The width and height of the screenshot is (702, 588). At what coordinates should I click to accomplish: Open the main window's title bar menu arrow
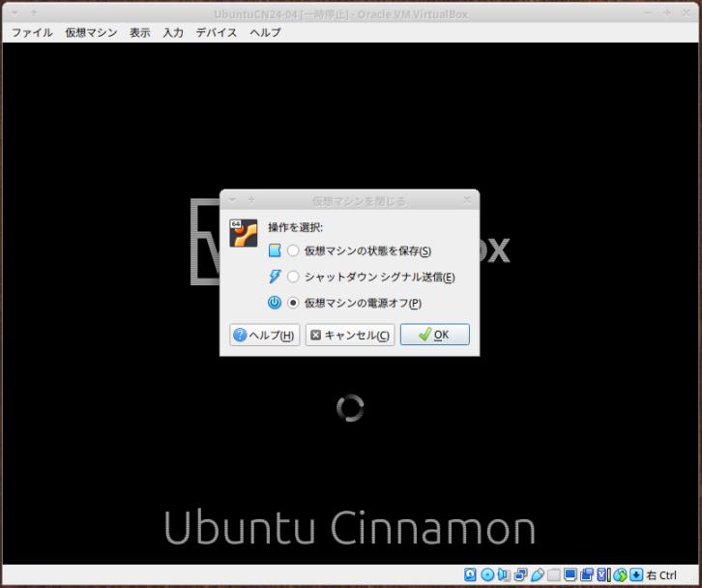[15, 13]
